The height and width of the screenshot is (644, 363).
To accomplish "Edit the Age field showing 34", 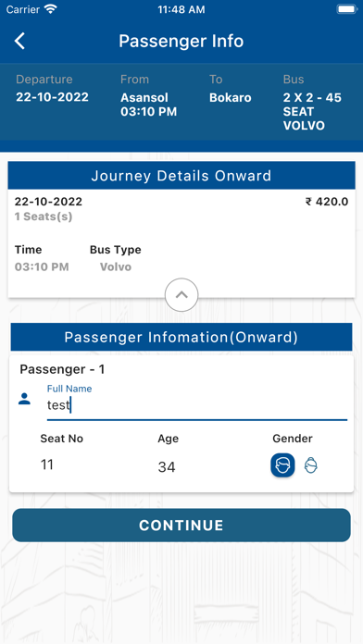I will pos(167,467).
